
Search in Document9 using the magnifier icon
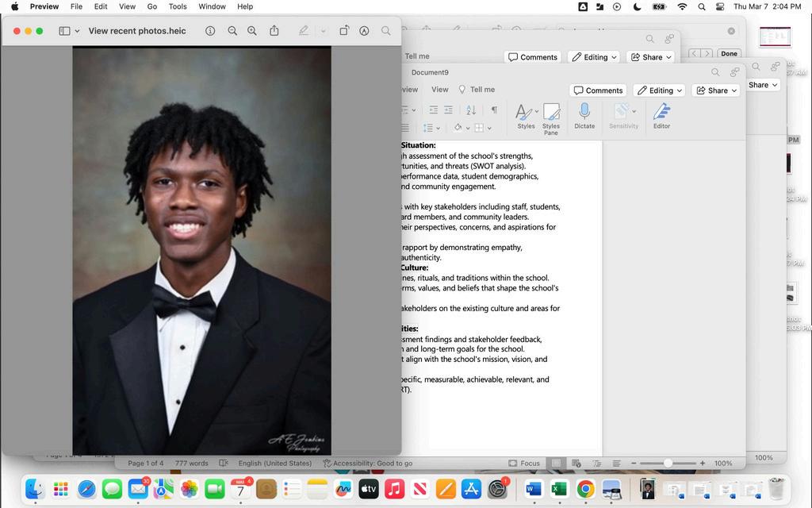pyautogui.click(x=715, y=72)
